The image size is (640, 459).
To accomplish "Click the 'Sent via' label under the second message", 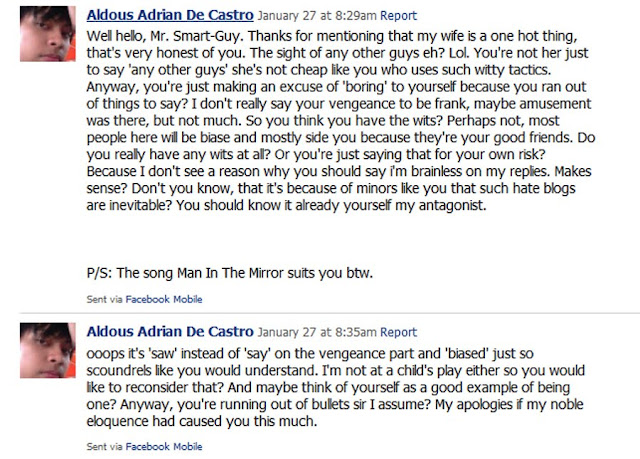I will [104, 446].
